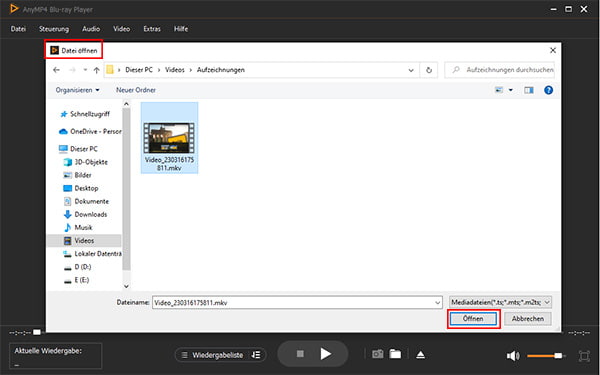Go forward with the right arrow
The image size is (600, 375).
tap(72, 70)
